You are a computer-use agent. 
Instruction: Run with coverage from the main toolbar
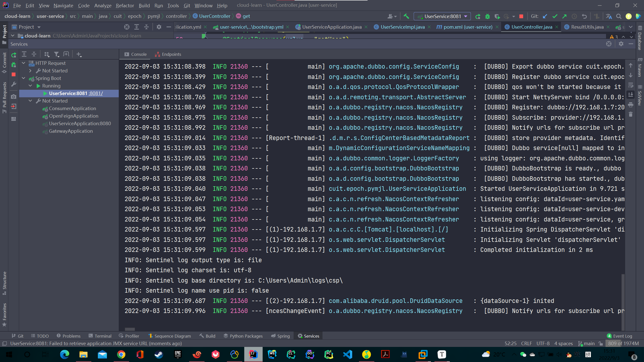pos(497,16)
